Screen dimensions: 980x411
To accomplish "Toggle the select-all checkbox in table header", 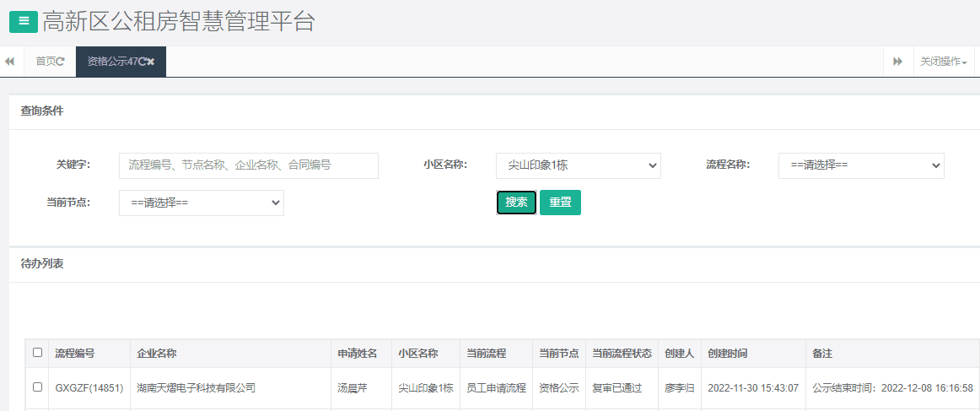I will point(37,353).
